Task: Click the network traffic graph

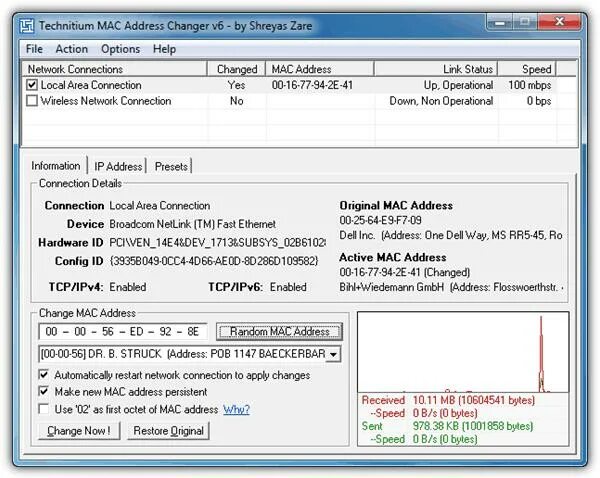Action: pyautogui.click(x=463, y=352)
